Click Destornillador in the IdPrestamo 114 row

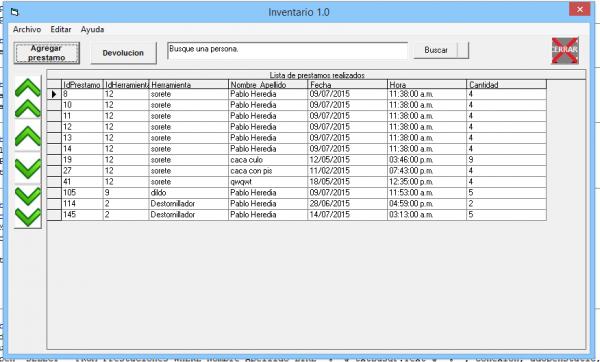coord(189,204)
